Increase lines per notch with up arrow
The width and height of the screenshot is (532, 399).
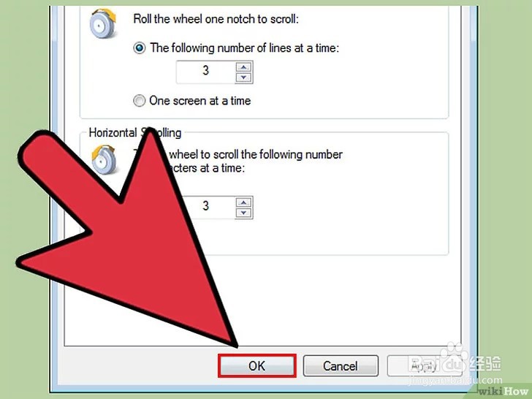pos(243,66)
